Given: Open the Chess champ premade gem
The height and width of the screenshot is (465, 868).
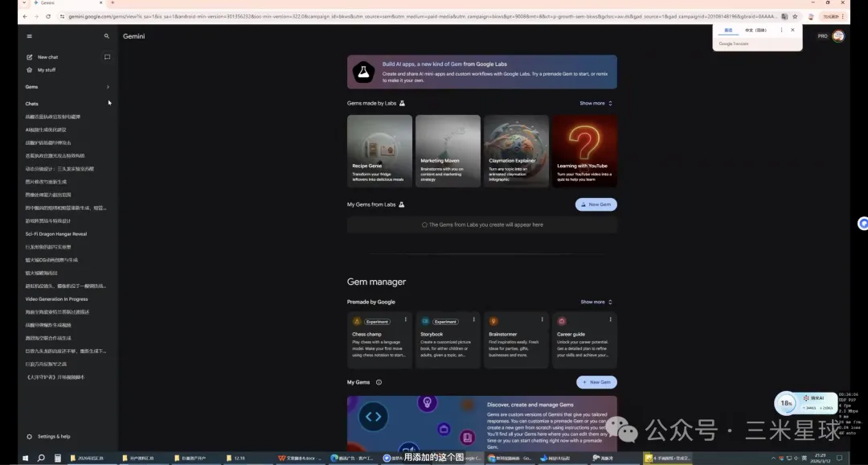Looking at the screenshot, I should pyautogui.click(x=379, y=340).
